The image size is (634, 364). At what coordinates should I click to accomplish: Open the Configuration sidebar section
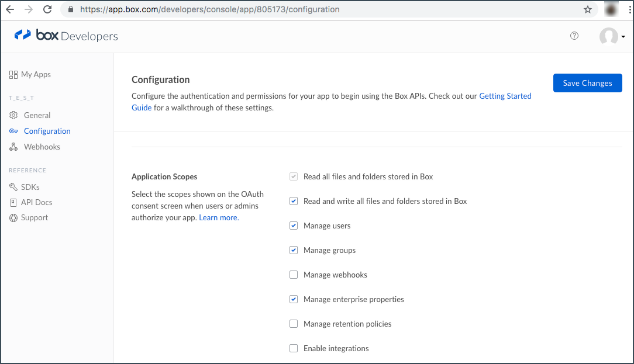coord(47,131)
